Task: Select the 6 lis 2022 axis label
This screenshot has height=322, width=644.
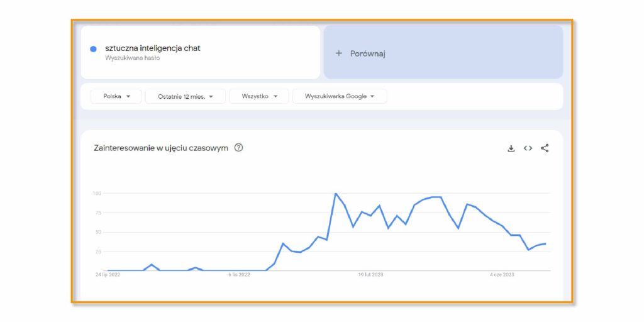Action: click(x=239, y=275)
